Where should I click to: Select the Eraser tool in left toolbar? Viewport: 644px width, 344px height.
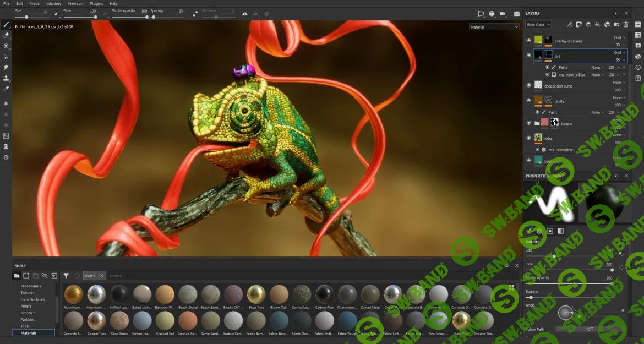click(x=6, y=35)
